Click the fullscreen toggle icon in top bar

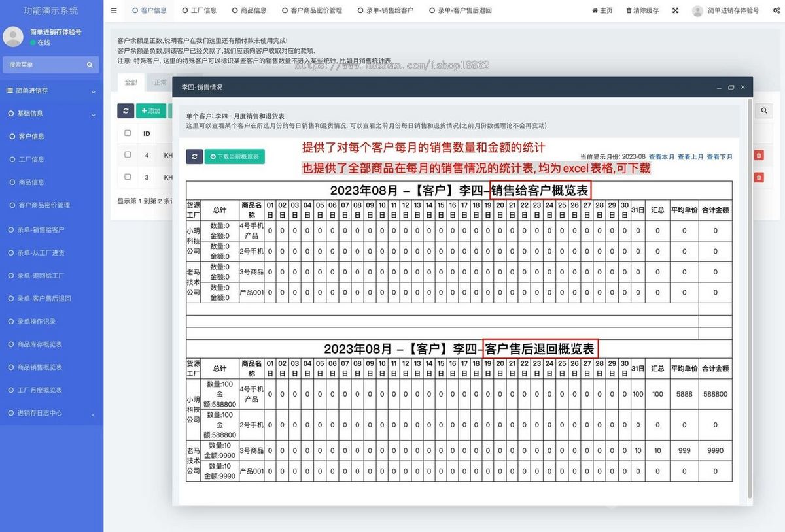click(675, 10)
